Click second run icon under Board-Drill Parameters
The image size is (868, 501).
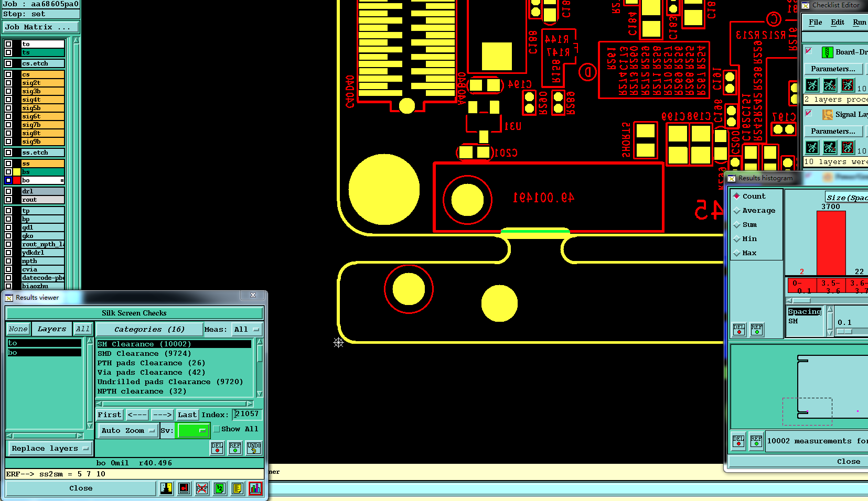click(830, 85)
